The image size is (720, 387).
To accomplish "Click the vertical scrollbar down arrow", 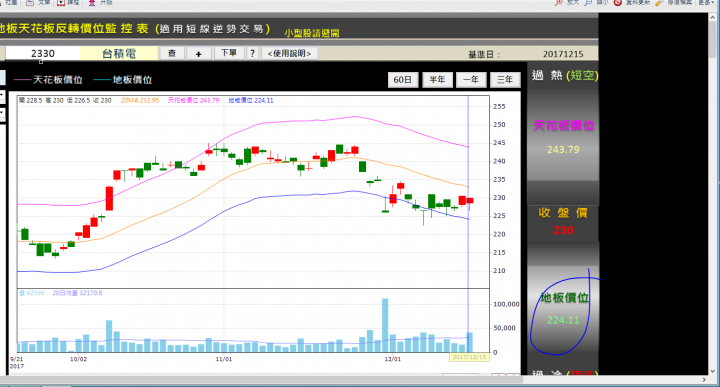I will 713,371.
